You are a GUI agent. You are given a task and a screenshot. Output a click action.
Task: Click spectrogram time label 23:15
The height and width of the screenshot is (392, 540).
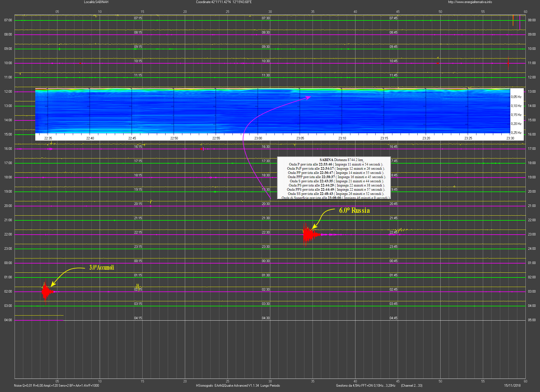[384, 138]
